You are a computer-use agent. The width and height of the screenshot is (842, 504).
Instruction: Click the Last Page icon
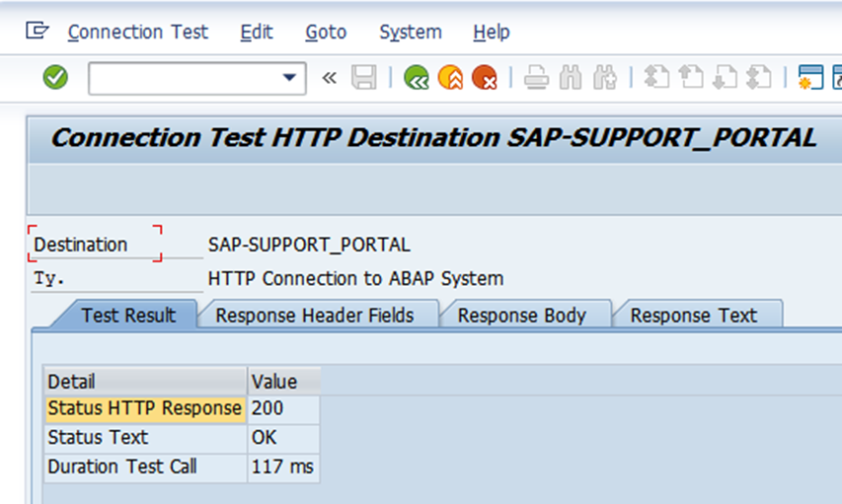[x=759, y=77]
